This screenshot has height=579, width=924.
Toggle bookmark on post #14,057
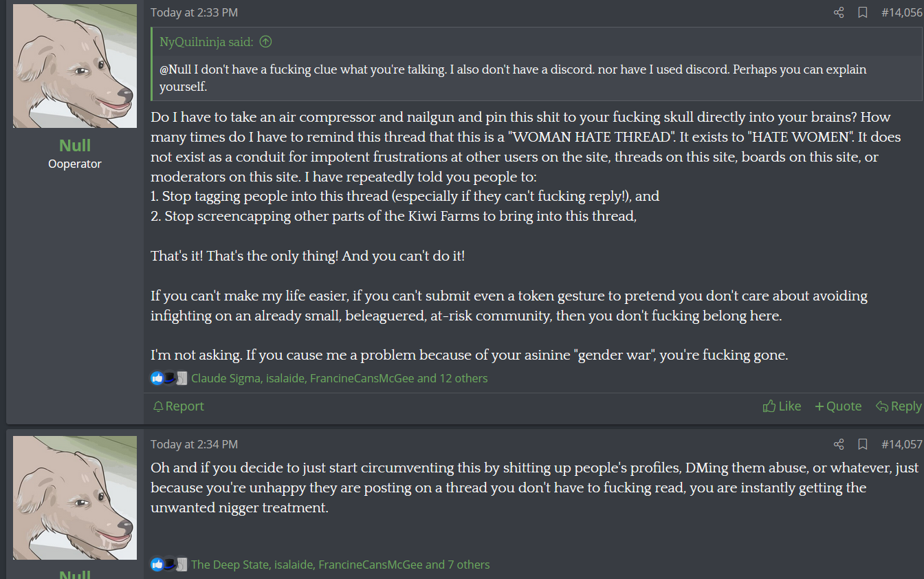point(862,444)
